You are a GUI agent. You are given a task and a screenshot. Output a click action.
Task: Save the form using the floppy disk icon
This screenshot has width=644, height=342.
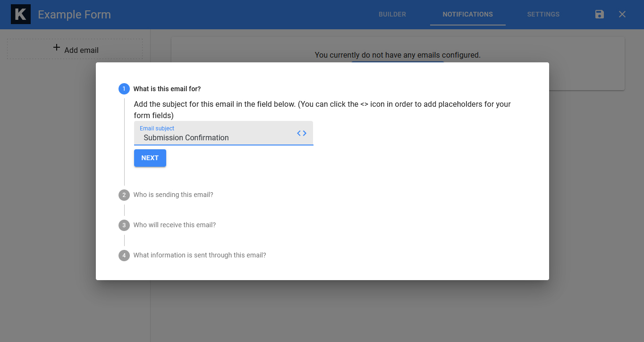[600, 14]
